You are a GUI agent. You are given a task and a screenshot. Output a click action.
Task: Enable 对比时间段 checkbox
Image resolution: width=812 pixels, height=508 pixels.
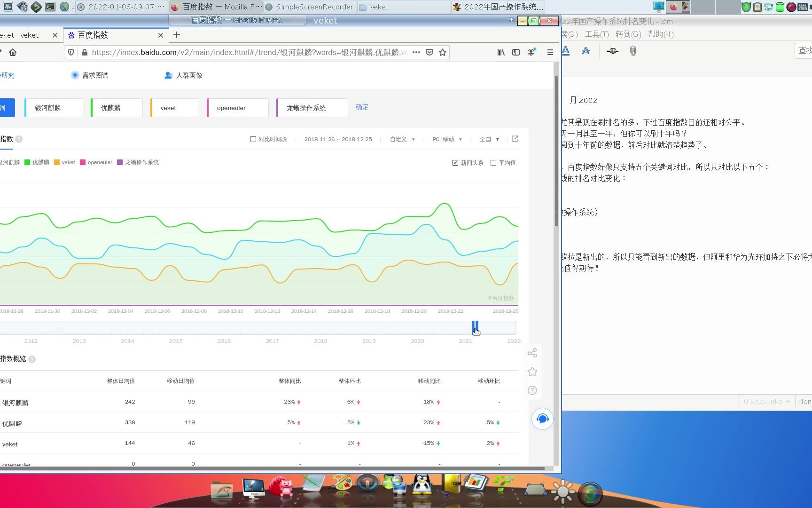253,139
